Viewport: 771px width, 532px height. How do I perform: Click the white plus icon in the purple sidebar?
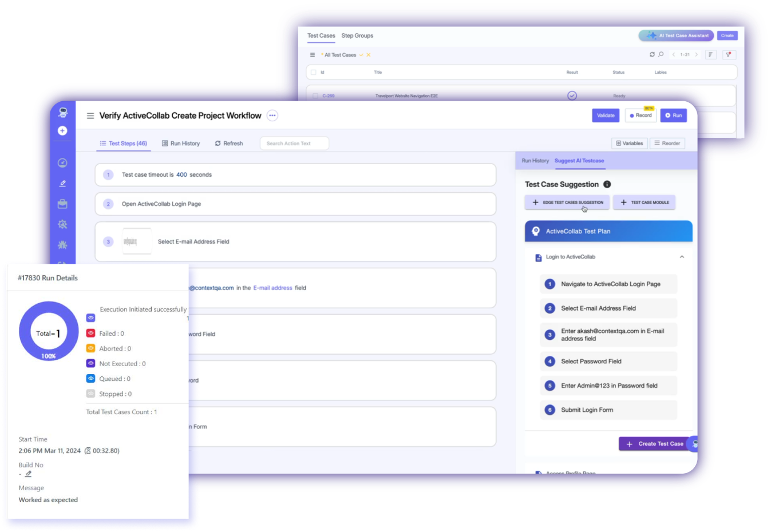pyautogui.click(x=62, y=130)
